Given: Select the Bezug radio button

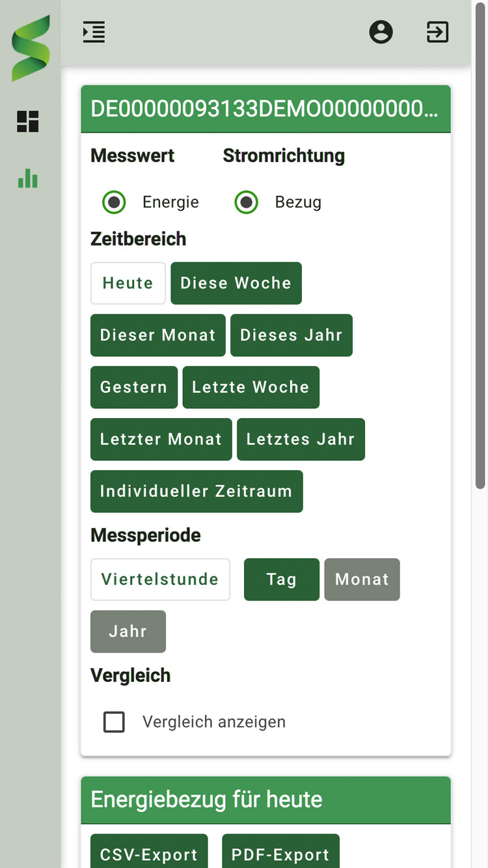Looking at the screenshot, I should [x=247, y=203].
